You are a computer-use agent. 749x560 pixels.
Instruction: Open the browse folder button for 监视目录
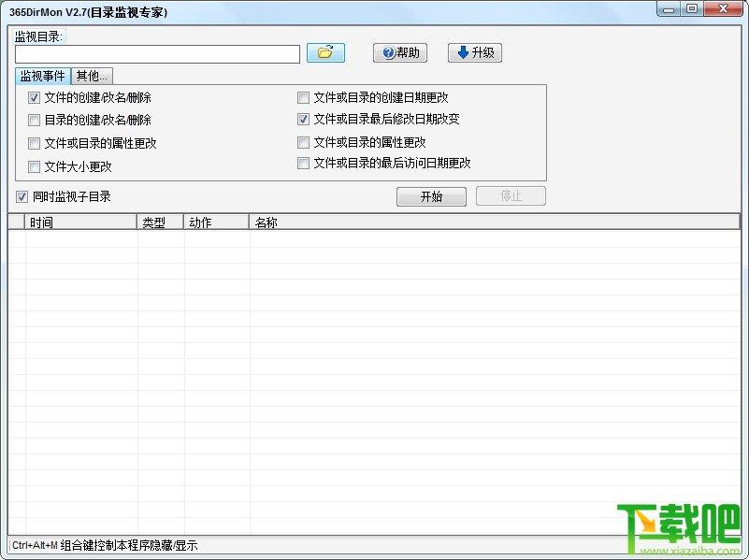click(x=325, y=53)
